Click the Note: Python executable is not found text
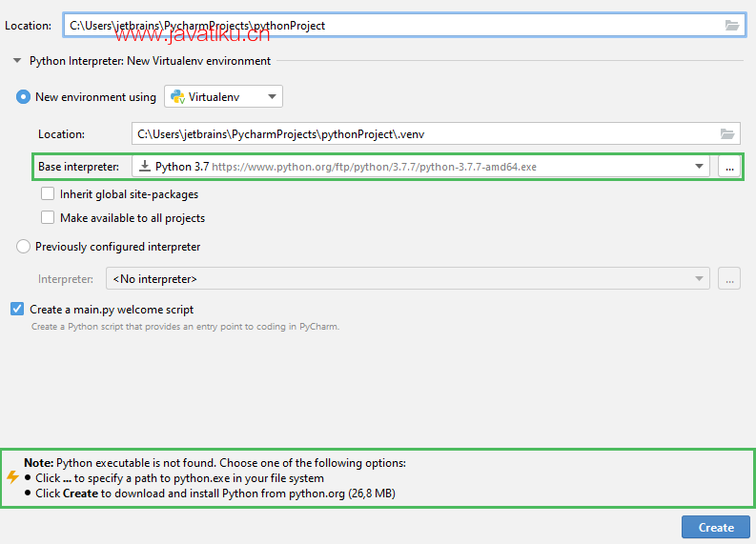 coord(215,463)
